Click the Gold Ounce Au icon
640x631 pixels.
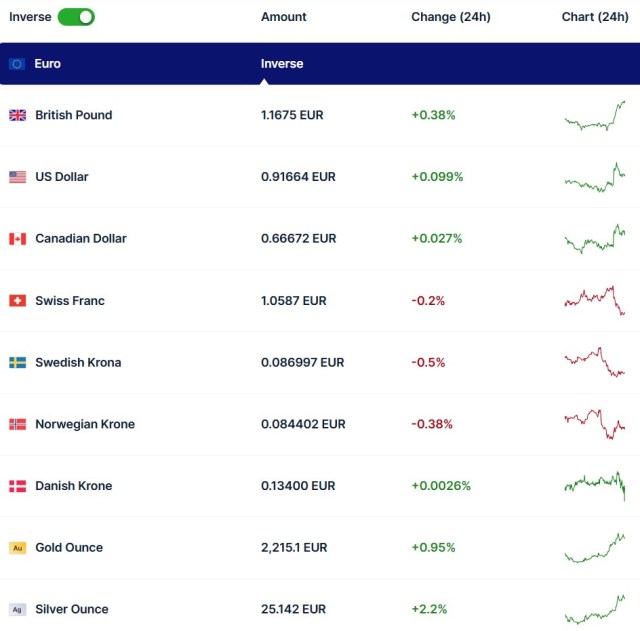point(18,548)
